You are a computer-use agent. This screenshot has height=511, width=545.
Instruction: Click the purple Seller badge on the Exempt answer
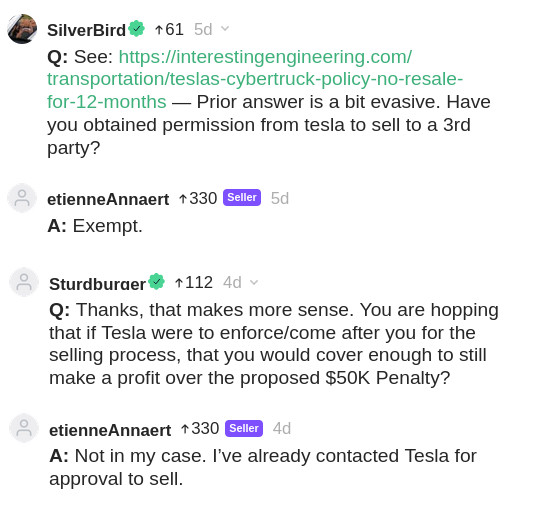point(242,197)
